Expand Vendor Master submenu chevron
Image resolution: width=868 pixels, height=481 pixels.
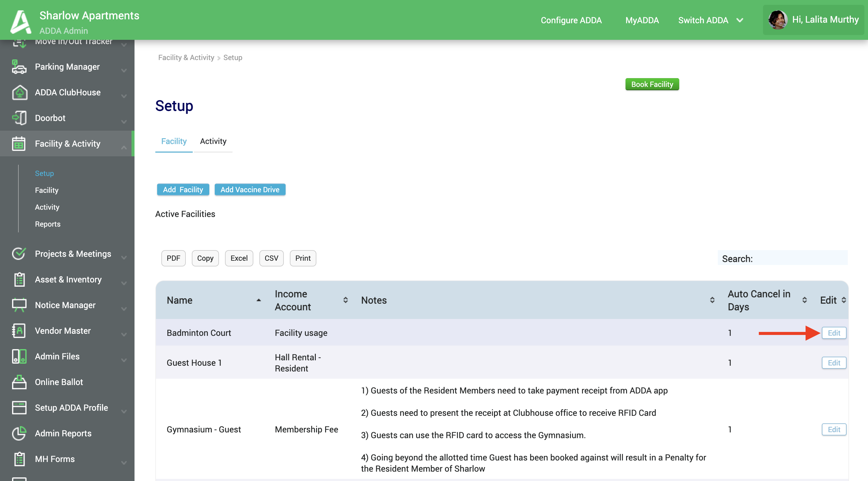coord(124,334)
